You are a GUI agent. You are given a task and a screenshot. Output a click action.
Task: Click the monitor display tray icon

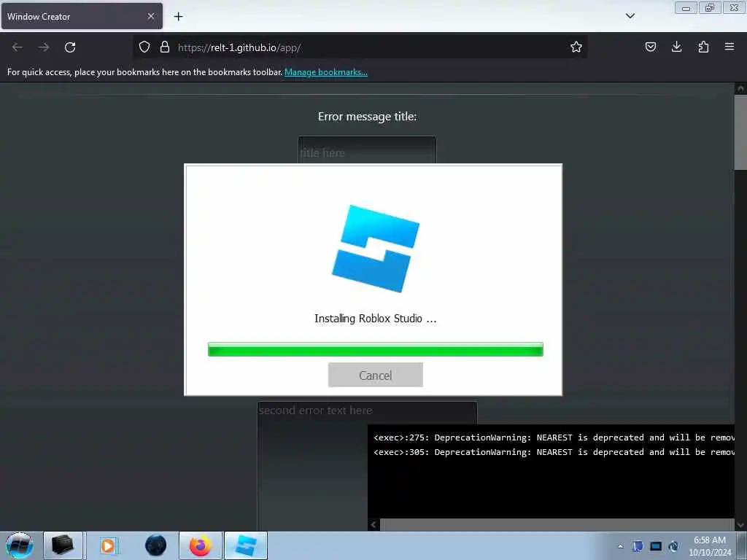click(x=656, y=546)
